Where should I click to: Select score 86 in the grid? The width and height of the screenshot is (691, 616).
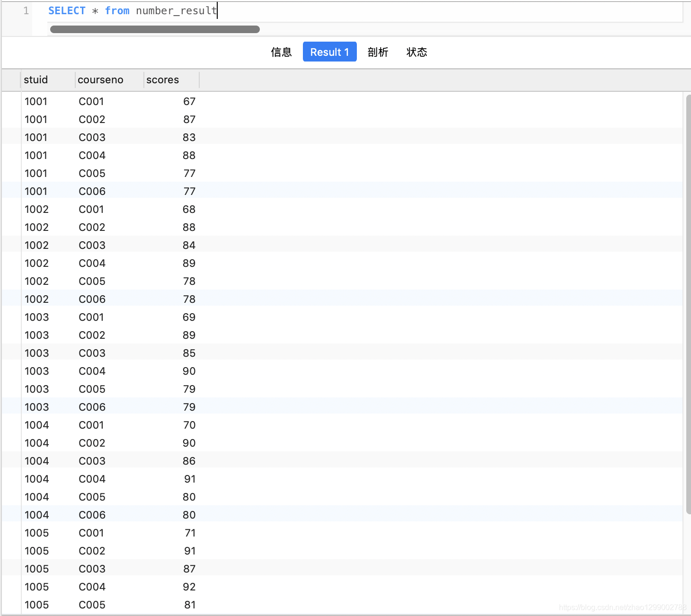pos(189,461)
